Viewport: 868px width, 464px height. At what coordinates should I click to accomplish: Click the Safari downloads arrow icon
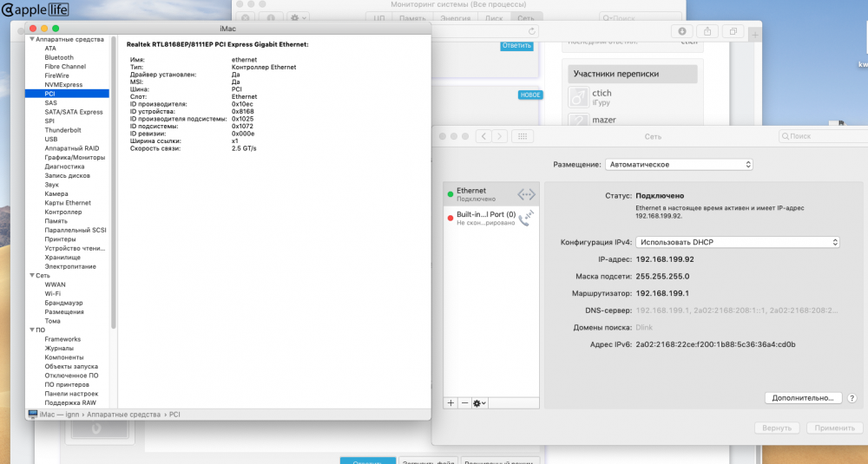point(682,31)
